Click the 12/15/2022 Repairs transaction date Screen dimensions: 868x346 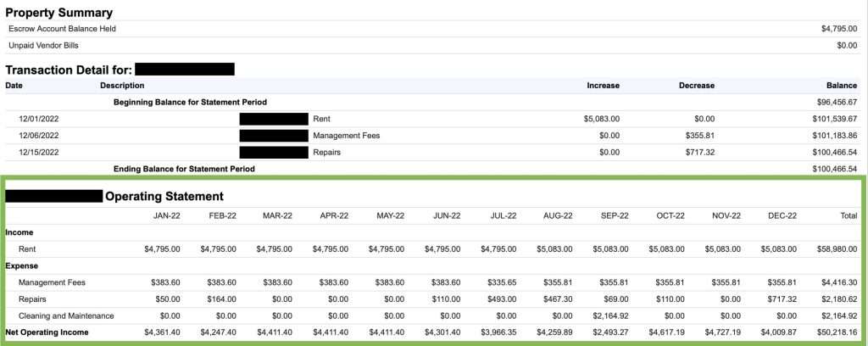[x=38, y=153]
